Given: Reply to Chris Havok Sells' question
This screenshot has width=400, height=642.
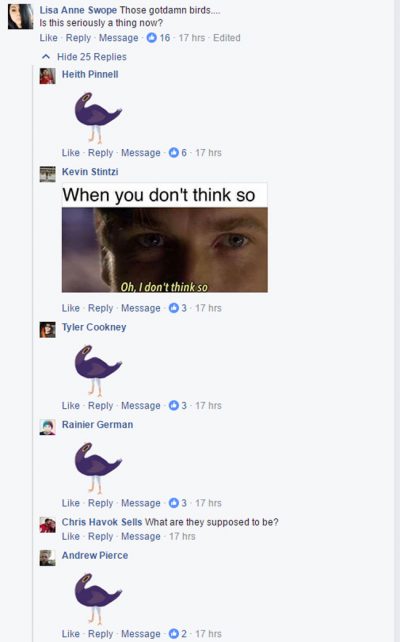Looking at the screenshot, I should pos(100,536).
